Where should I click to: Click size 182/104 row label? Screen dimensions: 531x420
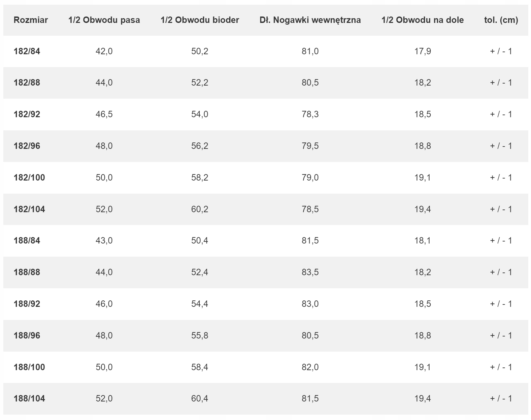pyautogui.click(x=29, y=209)
